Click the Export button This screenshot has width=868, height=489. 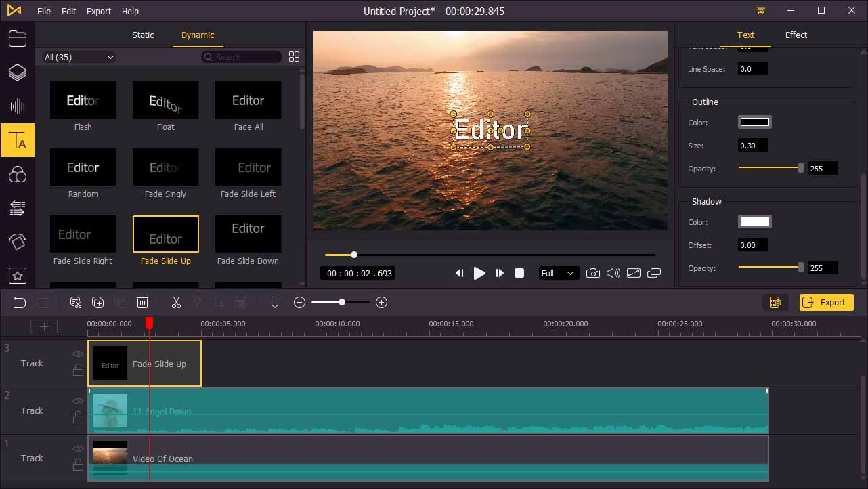click(826, 302)
